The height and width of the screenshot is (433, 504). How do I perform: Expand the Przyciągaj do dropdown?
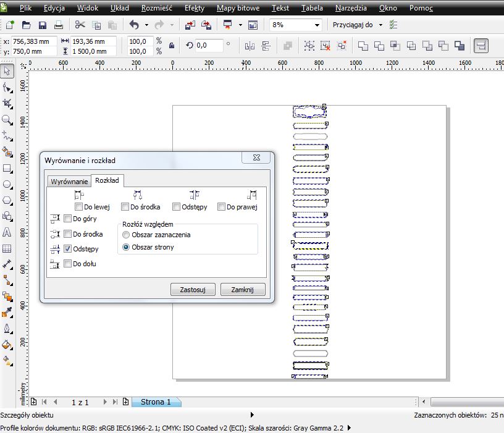[380, 25]
